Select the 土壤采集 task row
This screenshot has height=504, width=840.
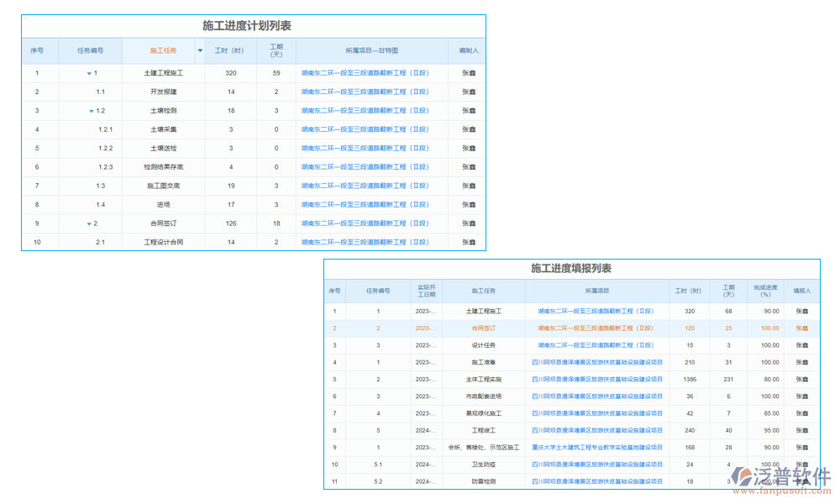tap(163, 129)
